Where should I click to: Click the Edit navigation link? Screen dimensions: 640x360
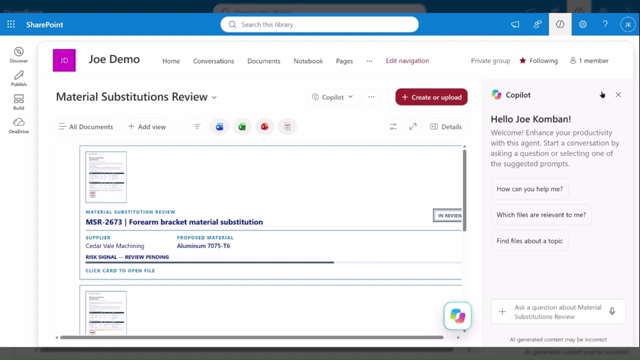(x=407, y=61)
